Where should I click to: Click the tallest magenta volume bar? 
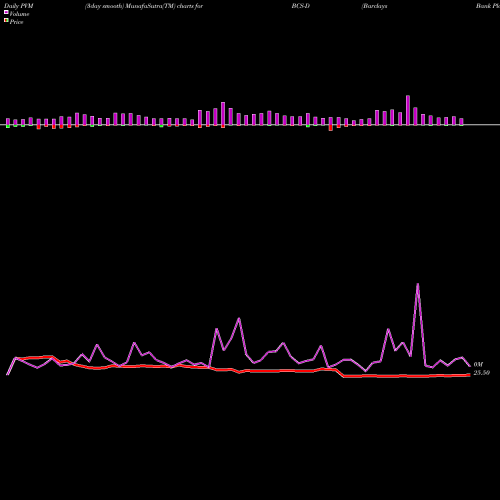coord(408,110)
